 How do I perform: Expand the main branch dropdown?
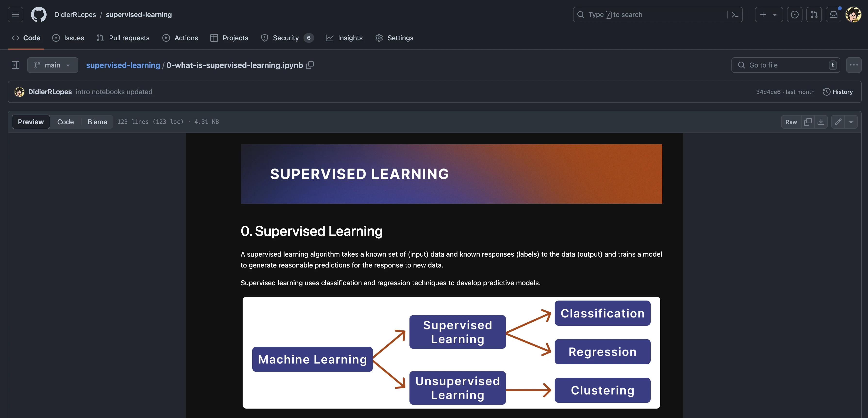(53, 65)
